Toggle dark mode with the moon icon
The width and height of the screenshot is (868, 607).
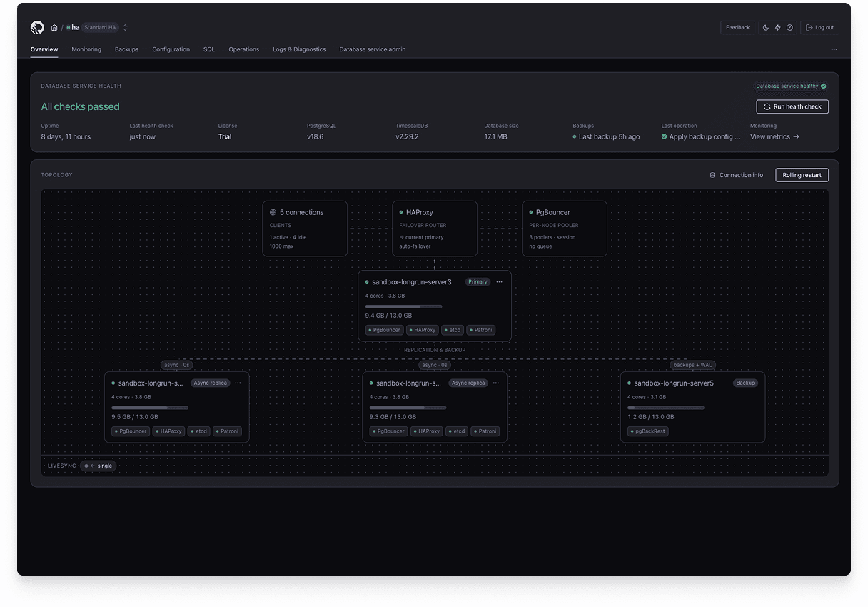(x=766, y=28)
